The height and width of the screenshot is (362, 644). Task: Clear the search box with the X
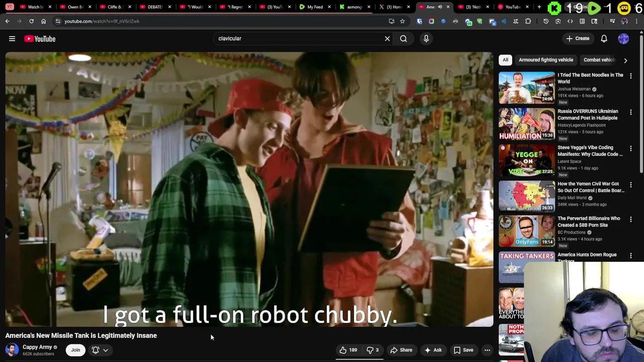tap(387, 39)
